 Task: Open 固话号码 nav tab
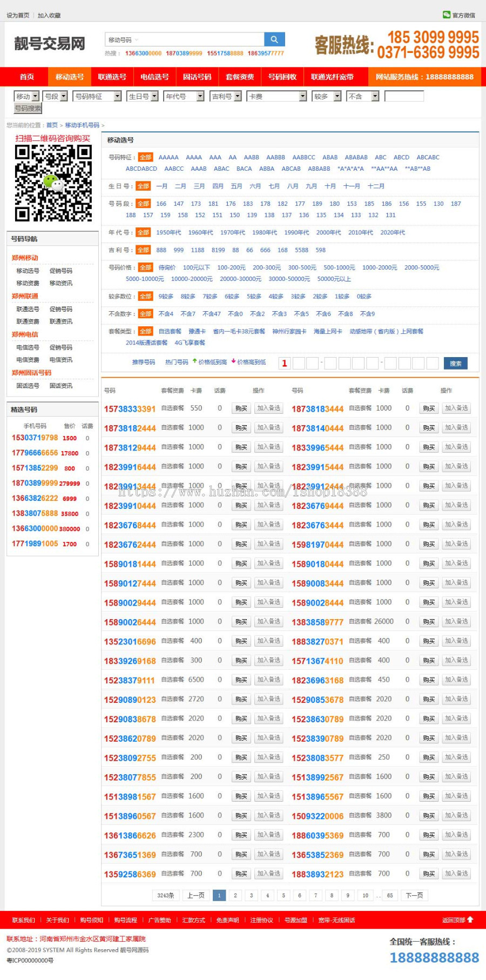pyautogui.click(x=197, y=77)
